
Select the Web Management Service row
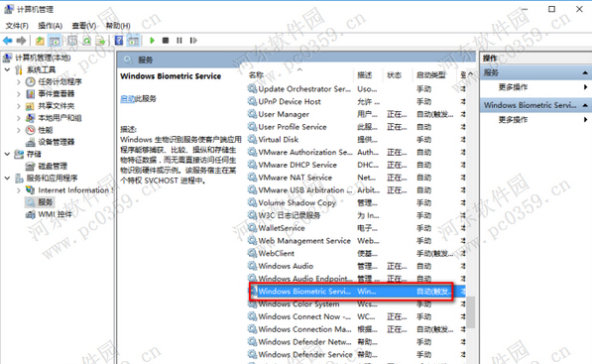tap(356, 241)
